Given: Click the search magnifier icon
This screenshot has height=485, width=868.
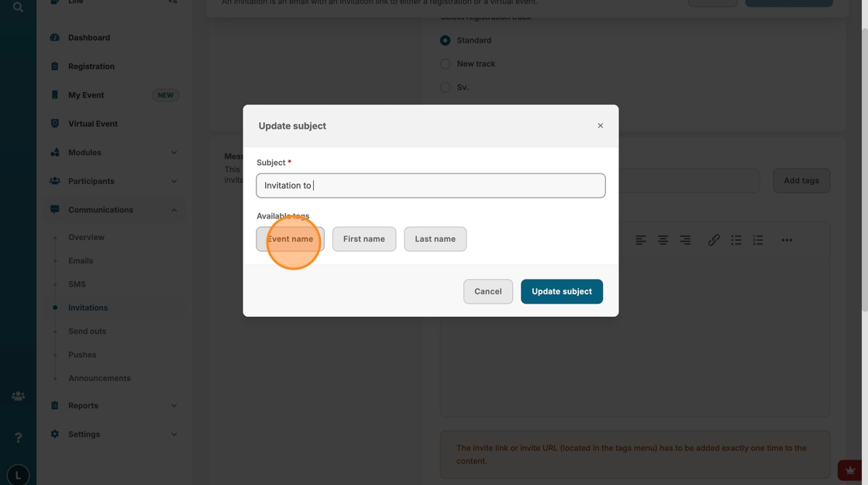Looking at the screenshot, I should [x=18, y=7].
